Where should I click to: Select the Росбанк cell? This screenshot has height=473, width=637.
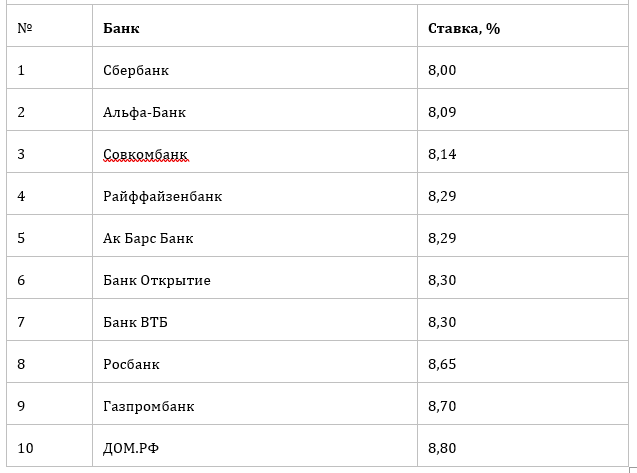tap(131, 364)
